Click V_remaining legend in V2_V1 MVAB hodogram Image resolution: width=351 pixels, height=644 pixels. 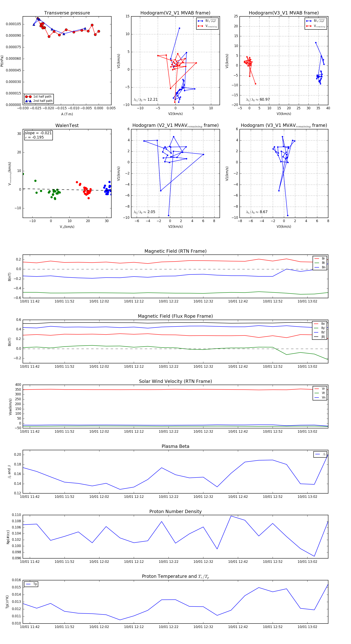pyautogui.click(x=207, y=26)
